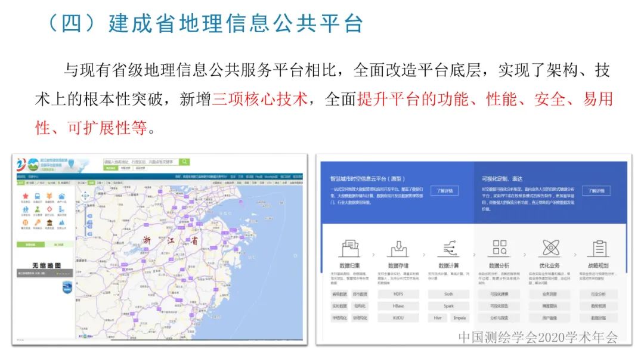
Task: Select the 数据归集 folder icon
Action: 349,247
